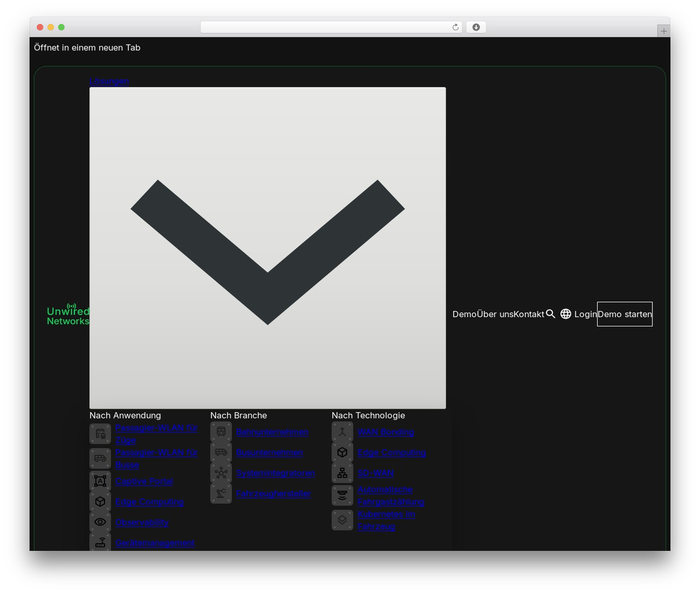Click the Unwired Networks logo
Viewport: 700px width, 593px height.
(x=68, y=315)
